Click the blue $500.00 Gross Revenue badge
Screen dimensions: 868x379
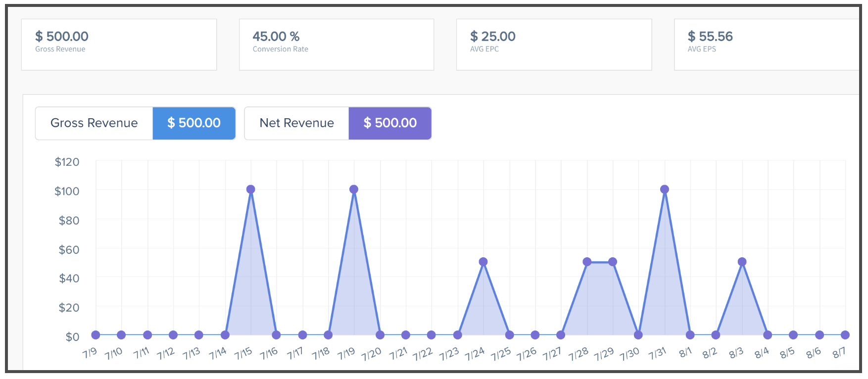194,123
